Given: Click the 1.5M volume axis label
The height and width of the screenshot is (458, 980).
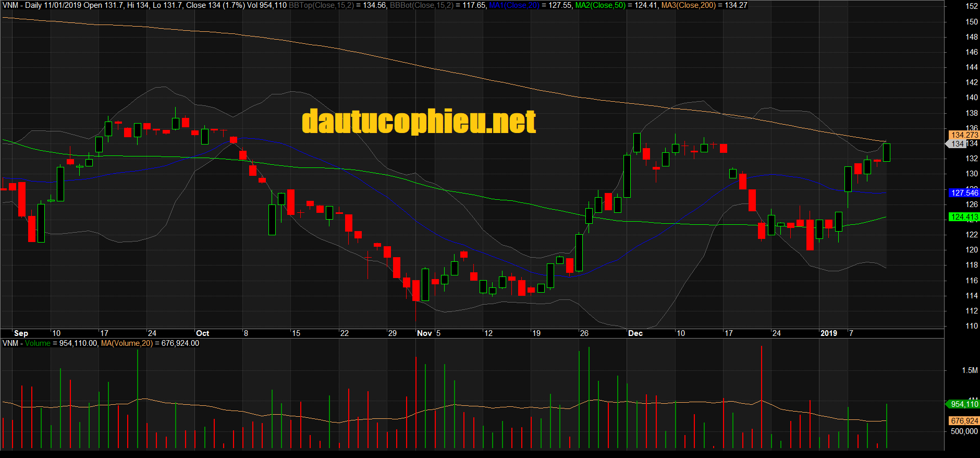Looking at the screenshot, I should coord(970,370).
